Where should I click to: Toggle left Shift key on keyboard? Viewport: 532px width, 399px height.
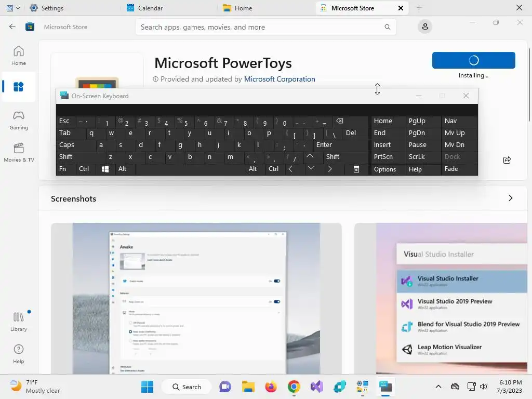pyautogui.click(x=81, y=157)
